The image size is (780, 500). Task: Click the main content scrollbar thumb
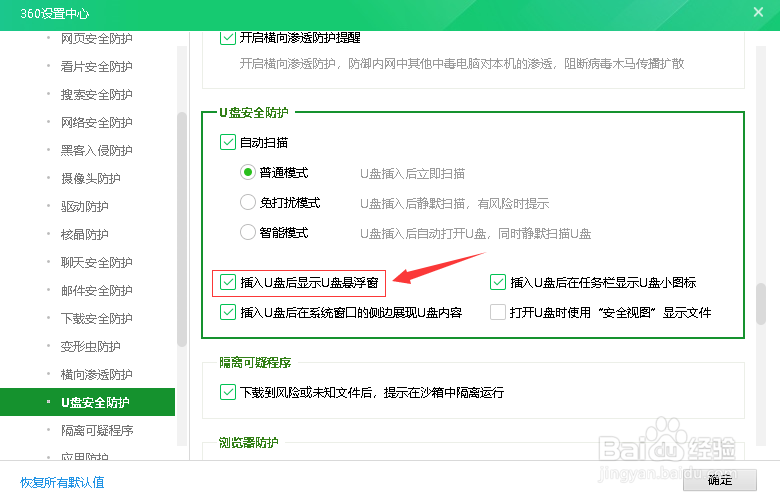pyautogui.click(x=761, y=304)
